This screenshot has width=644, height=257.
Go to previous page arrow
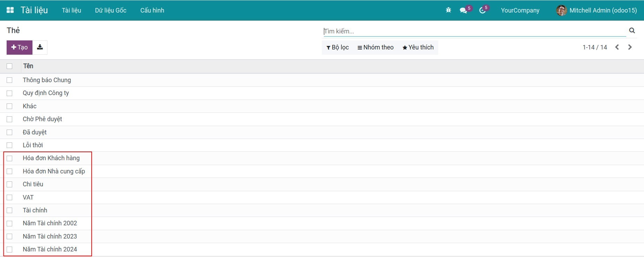617,47
